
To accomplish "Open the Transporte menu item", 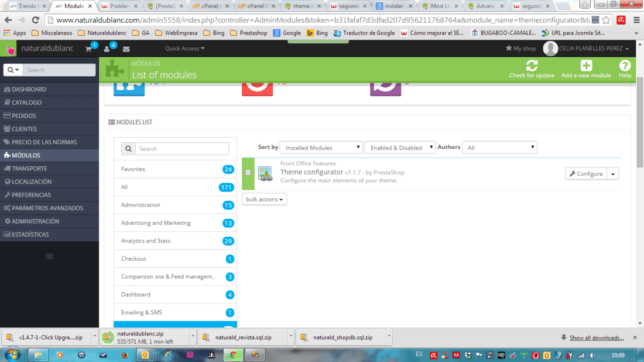I will (49, 169).
